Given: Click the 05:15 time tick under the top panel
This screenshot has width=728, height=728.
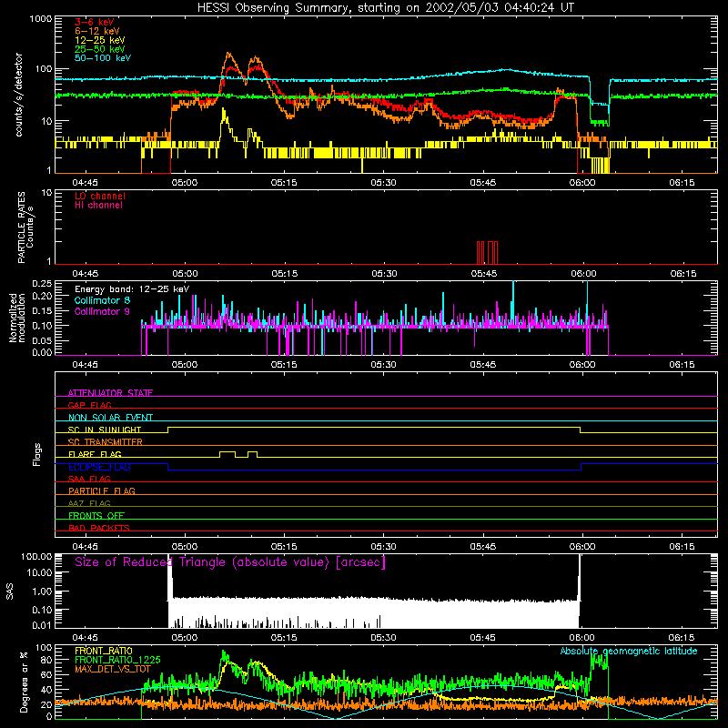Looking at the screenshot, I should tap(284, 183).
